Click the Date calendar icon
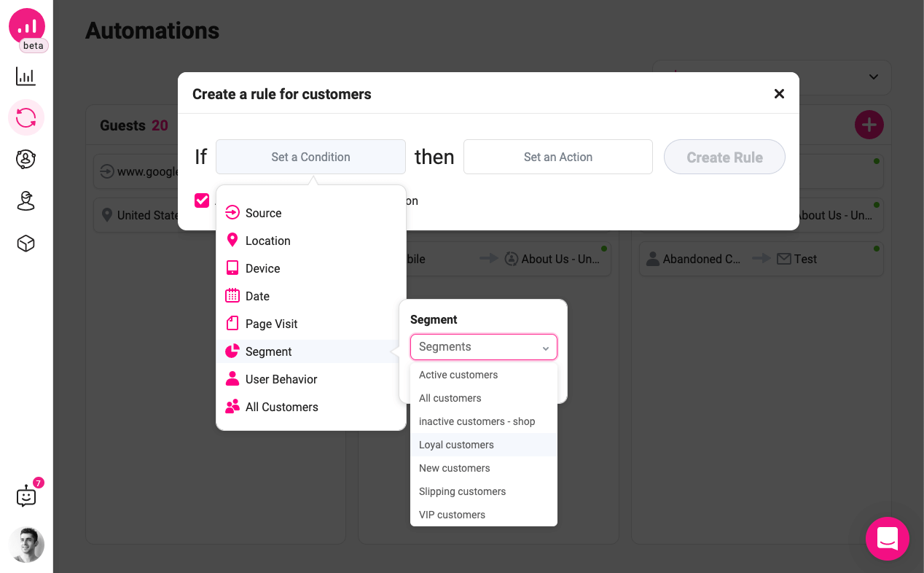 click(232, 295)
